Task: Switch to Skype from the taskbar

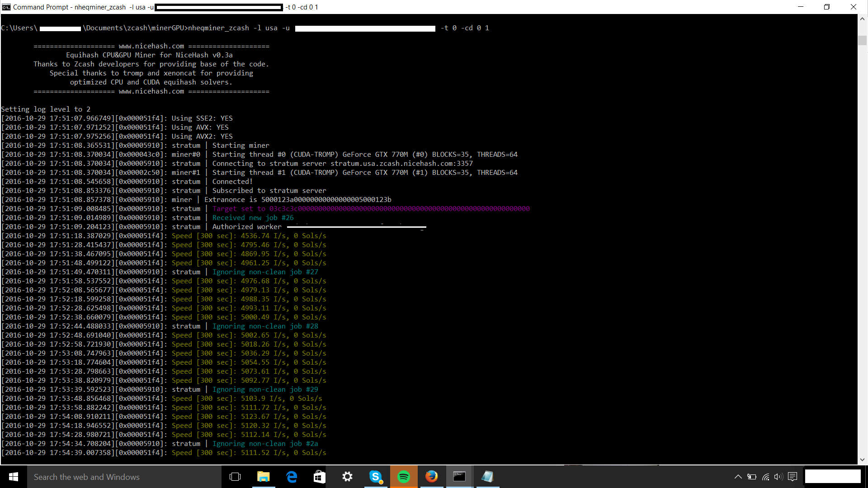Action: [375, 477]
